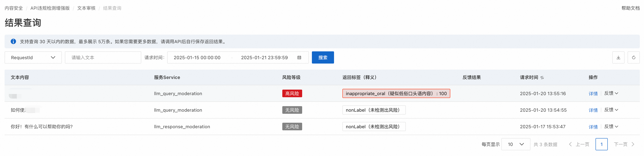
Task: Navigate to 内容安全 breadcrumb
Action: [x=14, y=8]
